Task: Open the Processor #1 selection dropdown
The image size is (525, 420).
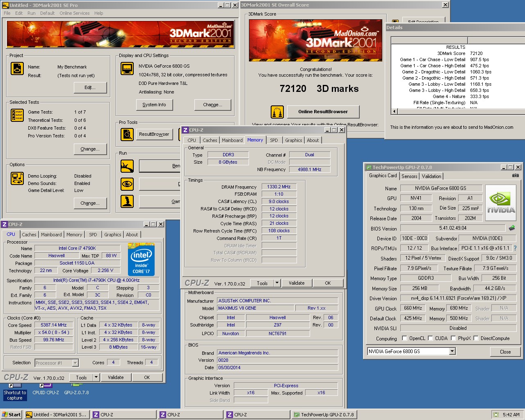Action: (75, 363)
